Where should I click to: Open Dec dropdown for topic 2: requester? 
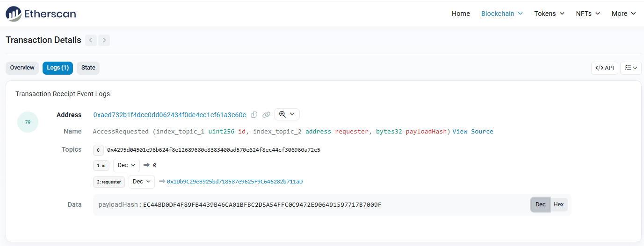[142, 182]
